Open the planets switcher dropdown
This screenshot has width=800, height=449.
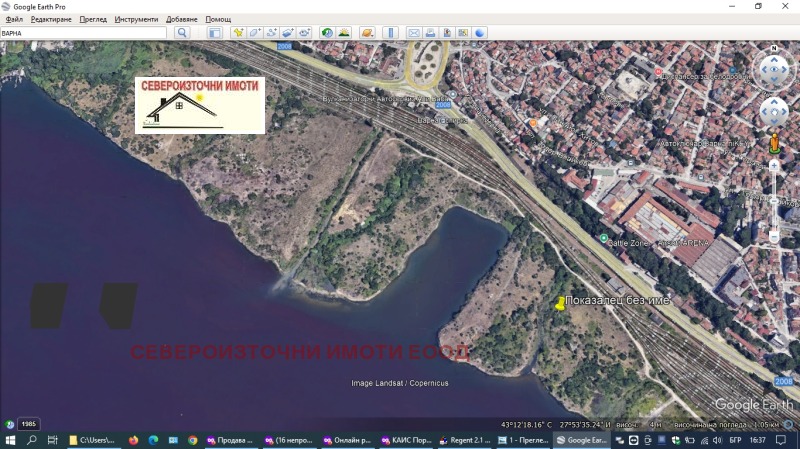[x=367, y=33]
